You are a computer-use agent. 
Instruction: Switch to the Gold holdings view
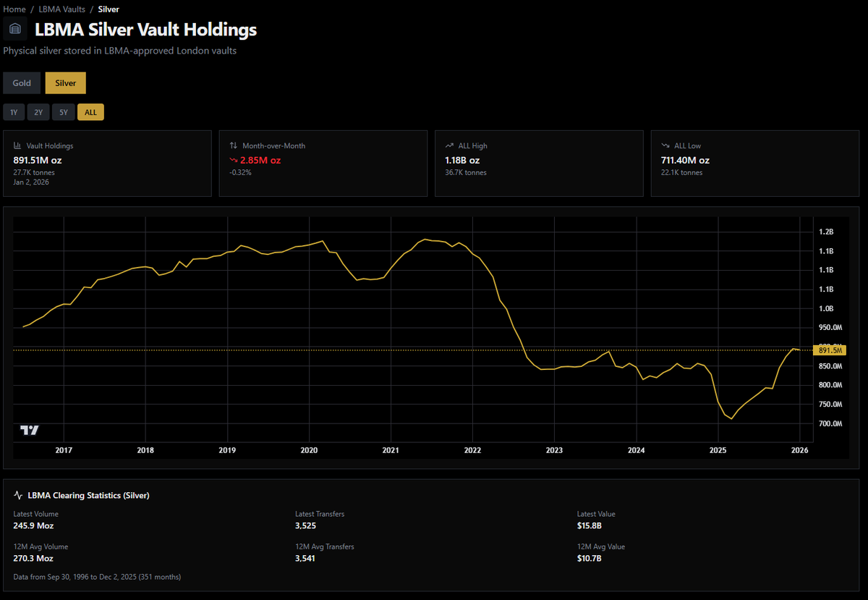[22, 83]
